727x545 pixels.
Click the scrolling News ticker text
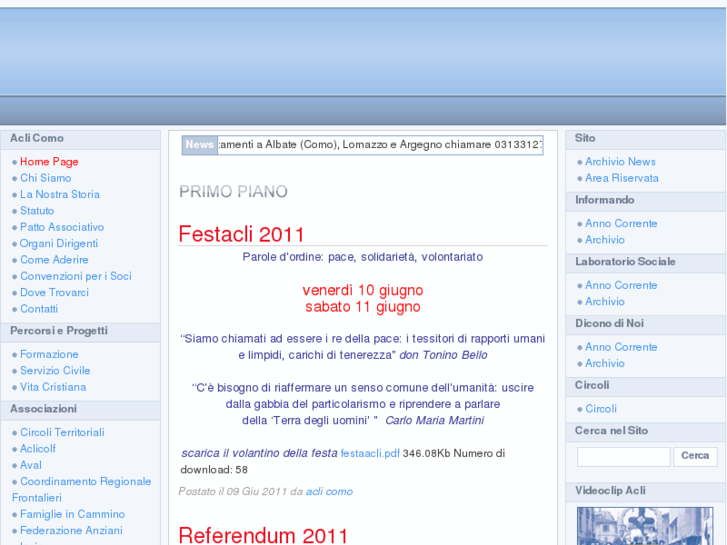click(x=380, y=145)
